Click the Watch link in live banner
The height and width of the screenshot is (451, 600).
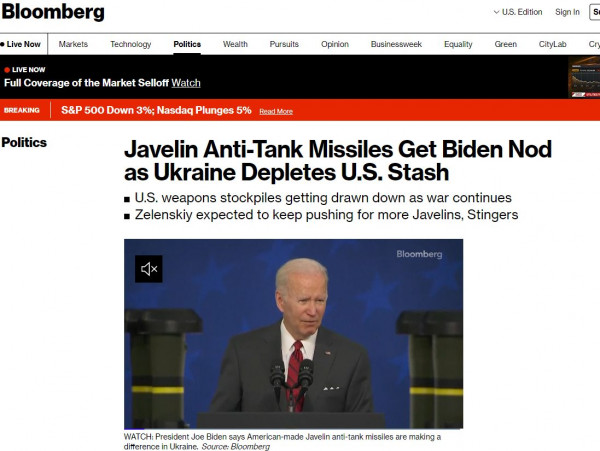click(x=186, y=83)
